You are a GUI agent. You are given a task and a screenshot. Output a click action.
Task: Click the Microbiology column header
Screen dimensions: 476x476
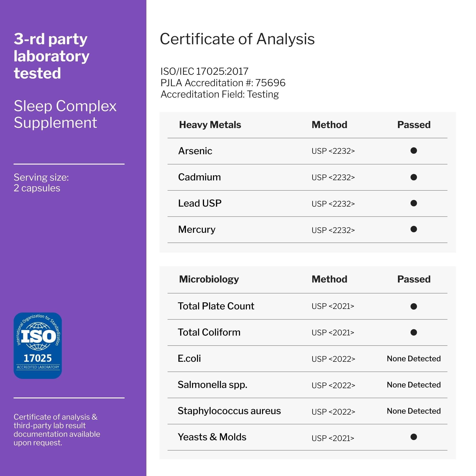pyautogui.click(x=209, y=279)
